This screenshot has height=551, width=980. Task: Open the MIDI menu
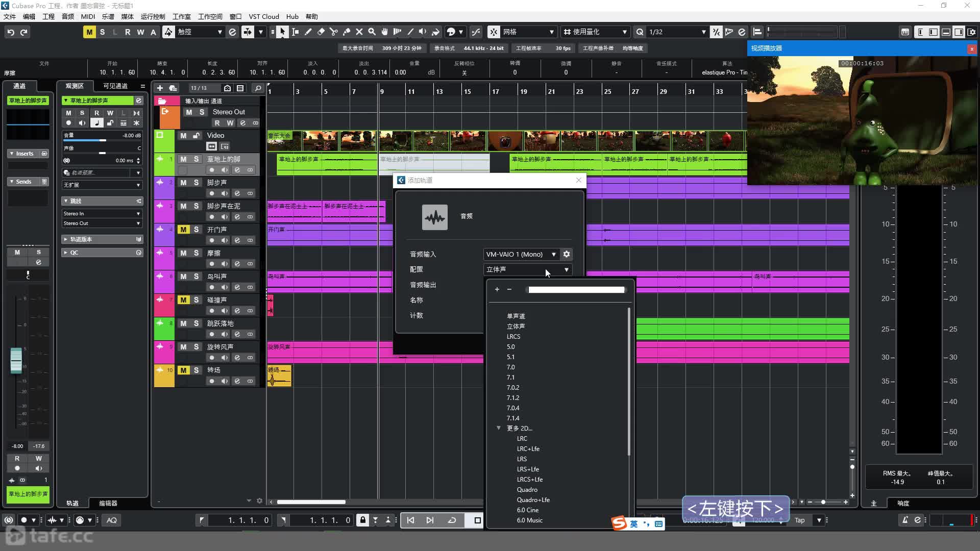click(88, 16)
